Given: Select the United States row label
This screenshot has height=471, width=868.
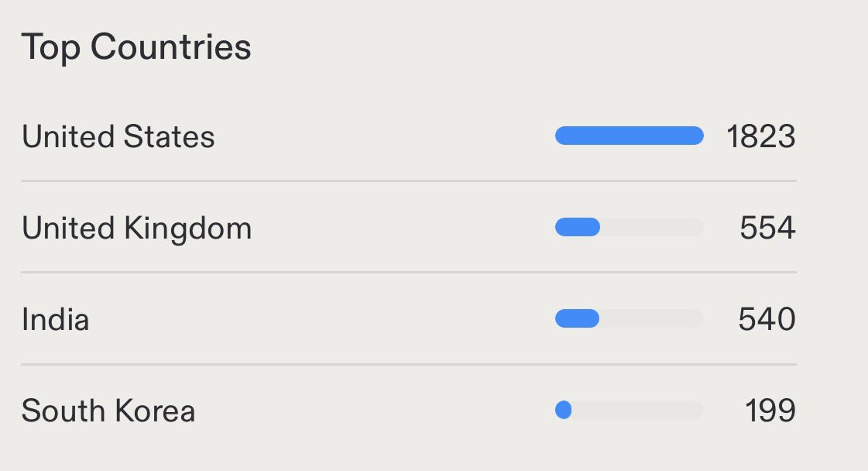Looking at the screenshot, I should 118,136.
